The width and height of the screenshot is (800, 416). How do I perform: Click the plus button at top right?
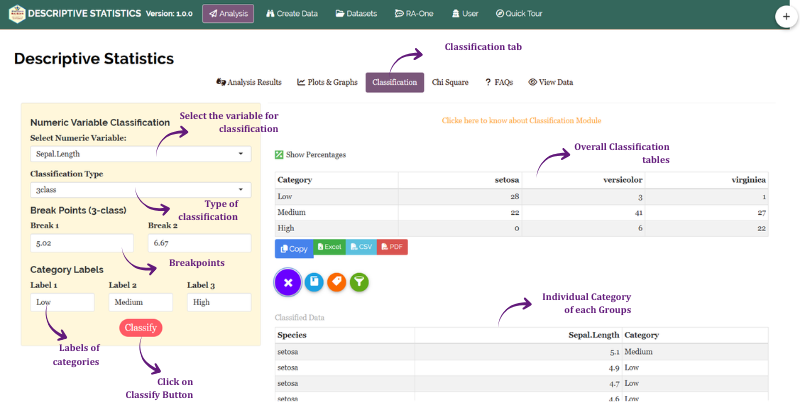pos(786,16)
